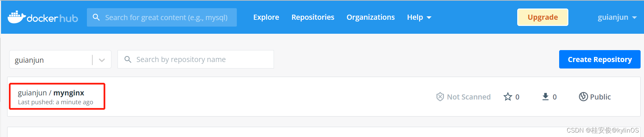Go to Repositories in the navigation
This screenshot has height=137, width=644.
click(313, 17)
